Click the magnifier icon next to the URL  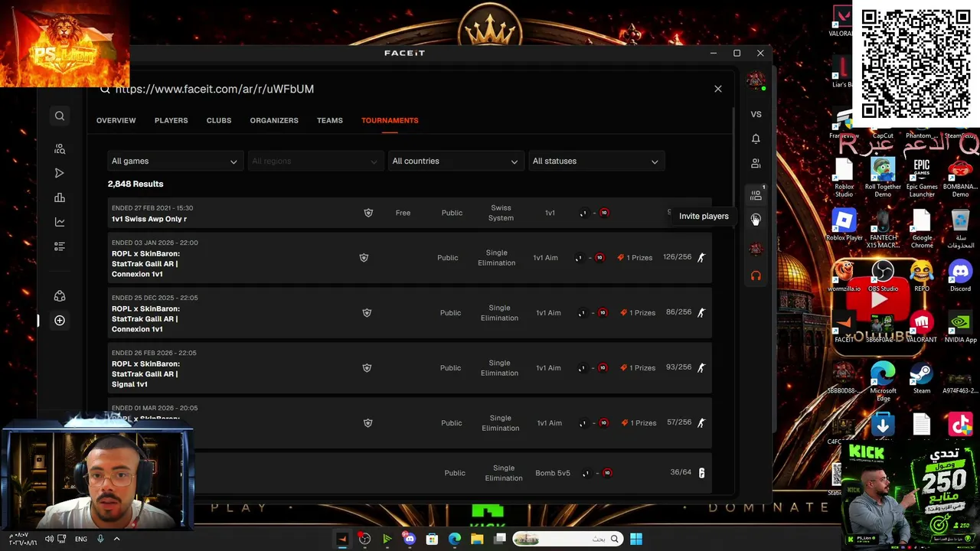point(105,89)
